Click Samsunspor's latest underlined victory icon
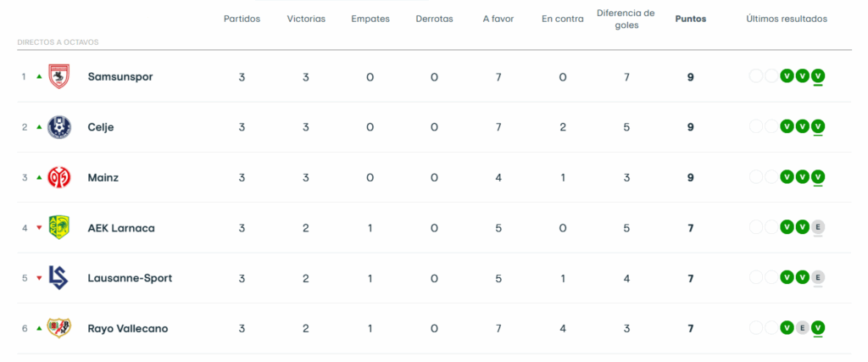This screenshot has height=362, width=868. pos(818,76)
